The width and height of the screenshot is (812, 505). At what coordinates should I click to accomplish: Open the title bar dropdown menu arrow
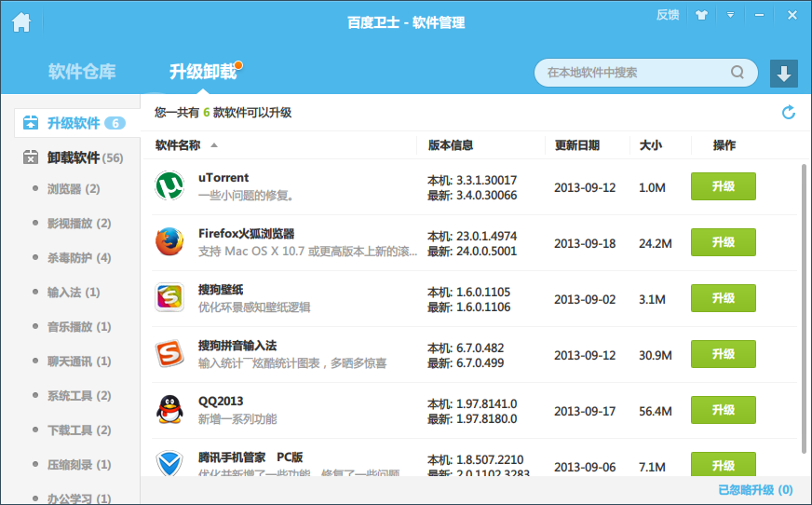[x=730, y=15]
